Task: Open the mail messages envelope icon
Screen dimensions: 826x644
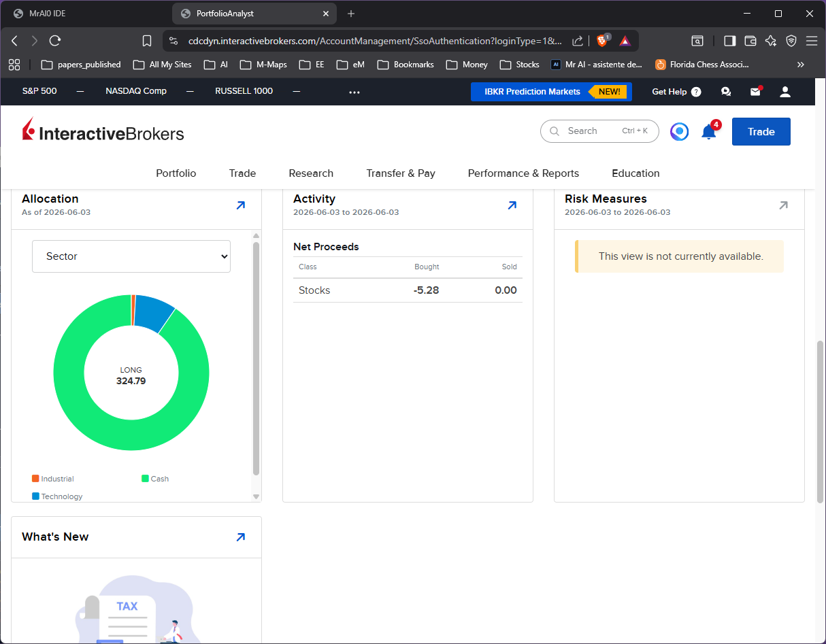Action: 755,91
